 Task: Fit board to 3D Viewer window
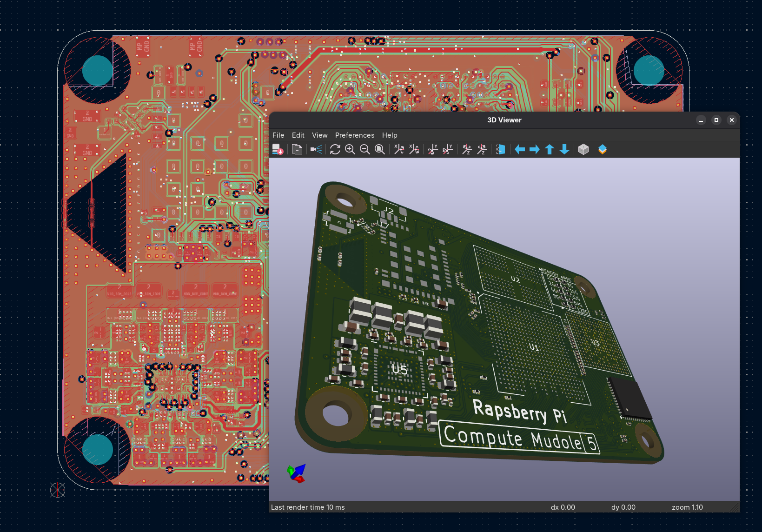pyautogui.click(x=380, y=149)
